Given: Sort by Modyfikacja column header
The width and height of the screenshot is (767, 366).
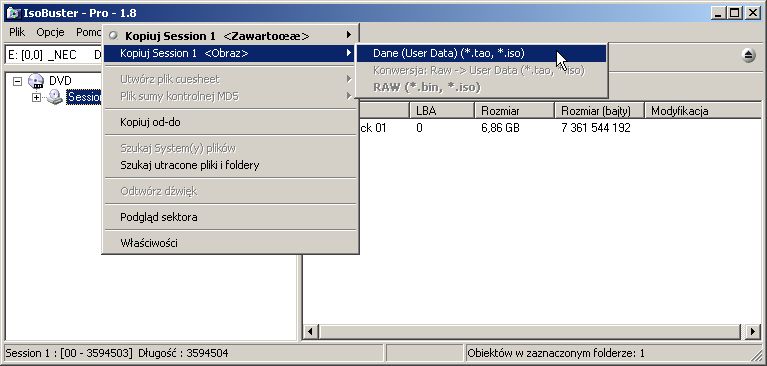Looking at the screenshot, I should pos(703,111).
